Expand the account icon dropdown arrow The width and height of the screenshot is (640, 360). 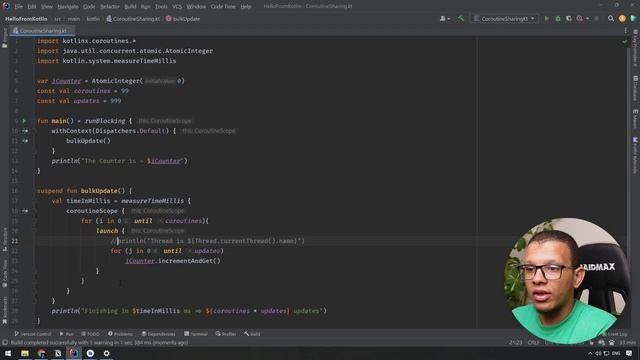point(449,19)
